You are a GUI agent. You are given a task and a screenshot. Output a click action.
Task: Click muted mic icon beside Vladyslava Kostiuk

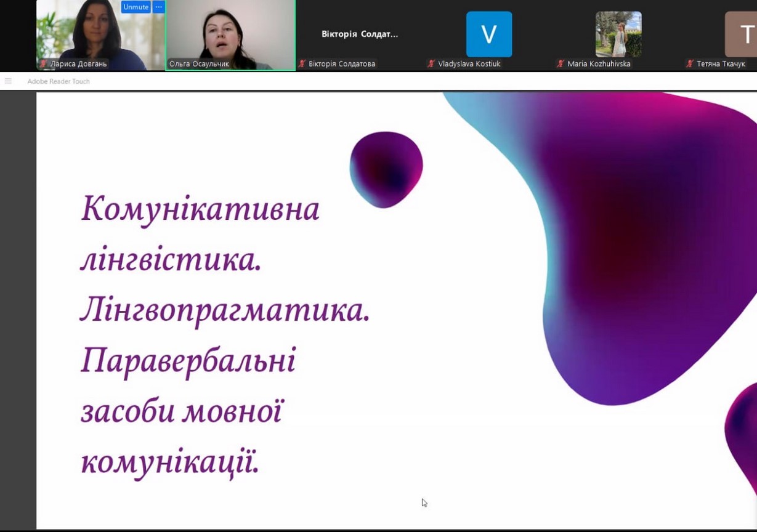(x=431, y=64)
